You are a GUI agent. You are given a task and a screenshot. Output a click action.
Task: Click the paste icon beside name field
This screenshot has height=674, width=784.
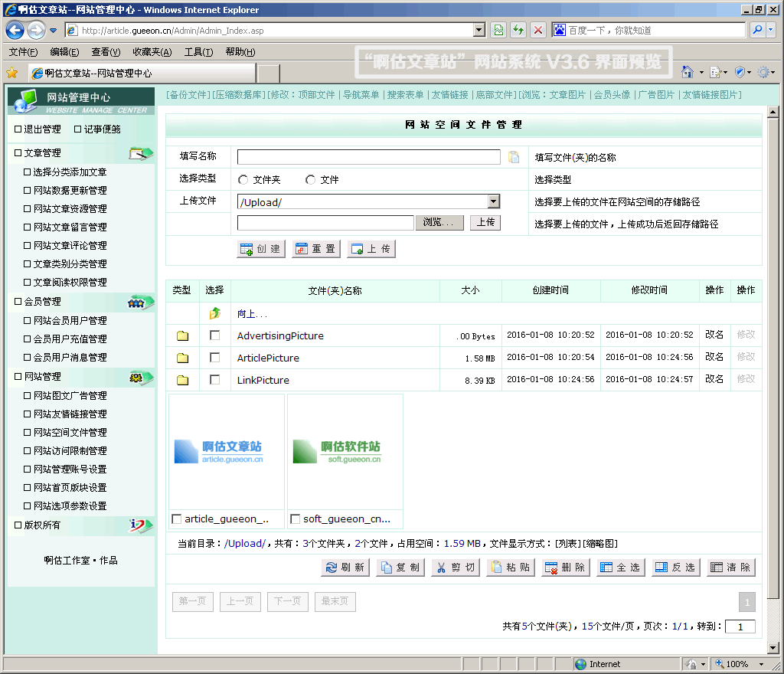pyautogui.click(x=514, y=157)
